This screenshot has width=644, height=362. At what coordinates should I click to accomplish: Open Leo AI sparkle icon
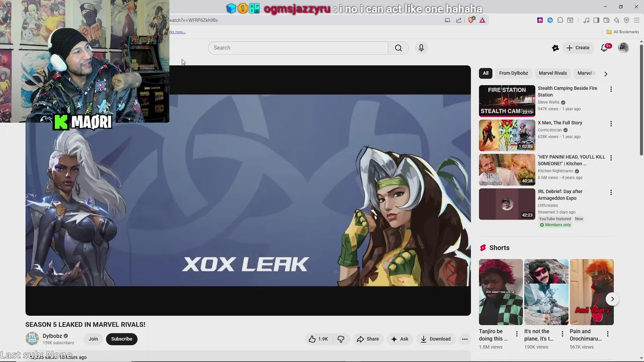pyautogui.click(x=616, y=20)
